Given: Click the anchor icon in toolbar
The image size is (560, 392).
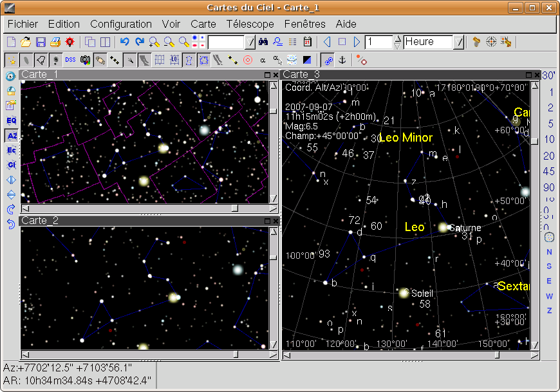Looking at the screenshot, I should (342, 61).
